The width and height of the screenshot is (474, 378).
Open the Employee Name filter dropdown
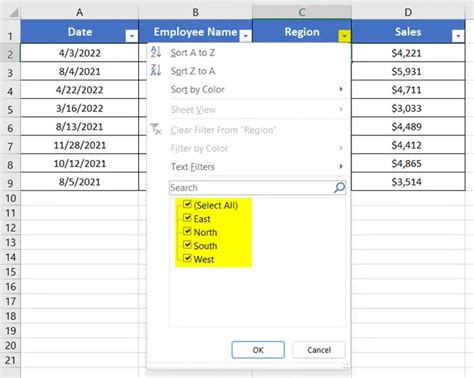[245, 36]
